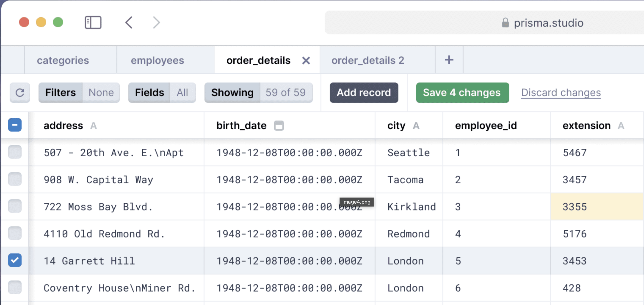
Task: Expand the Fields All selector
Action: click(162, 93)
